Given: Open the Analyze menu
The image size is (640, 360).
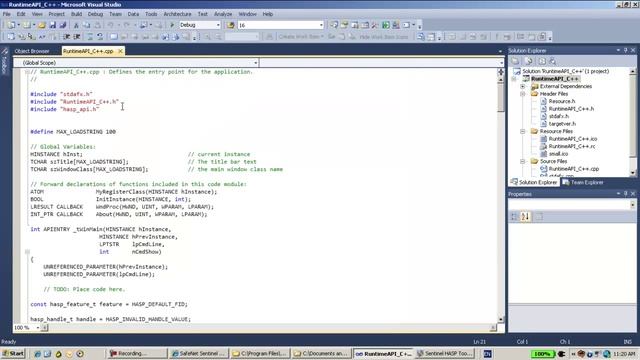Looking at the screenshot, I should point(223,14).
